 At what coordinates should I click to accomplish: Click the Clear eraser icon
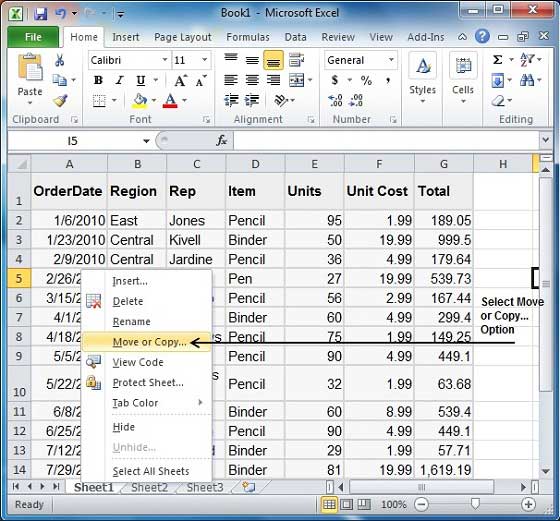pyautogui.click(x=499, y=101)
